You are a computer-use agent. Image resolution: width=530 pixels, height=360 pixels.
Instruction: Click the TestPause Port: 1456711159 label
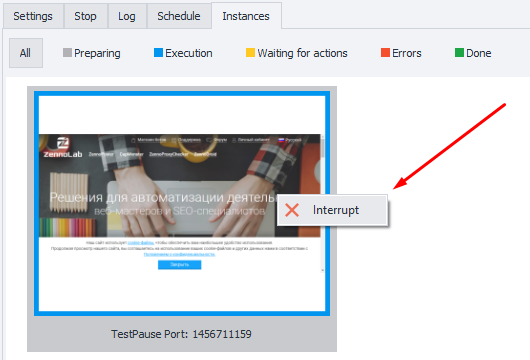(x=182, y=334)
